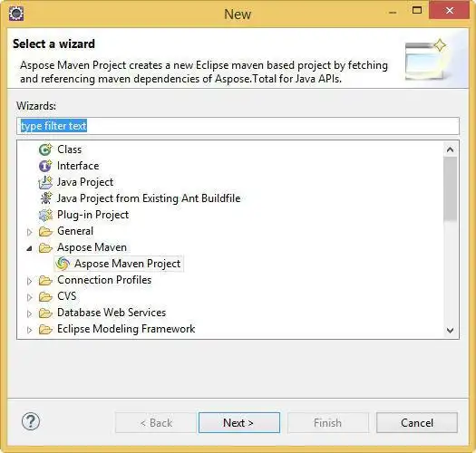Click the Interface wizard icon
The image size is (476, 453).
[45, 166]
